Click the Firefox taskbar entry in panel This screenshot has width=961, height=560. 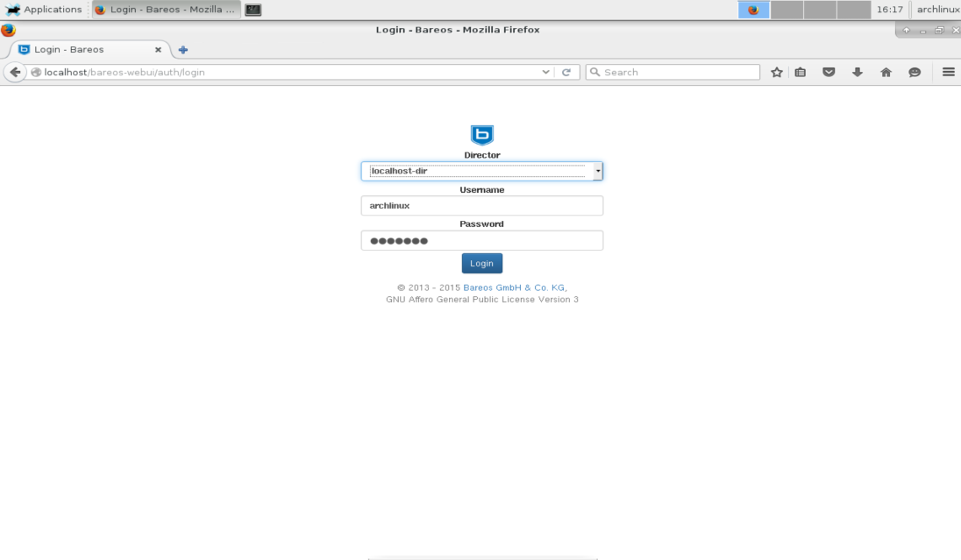coord(166,9)
